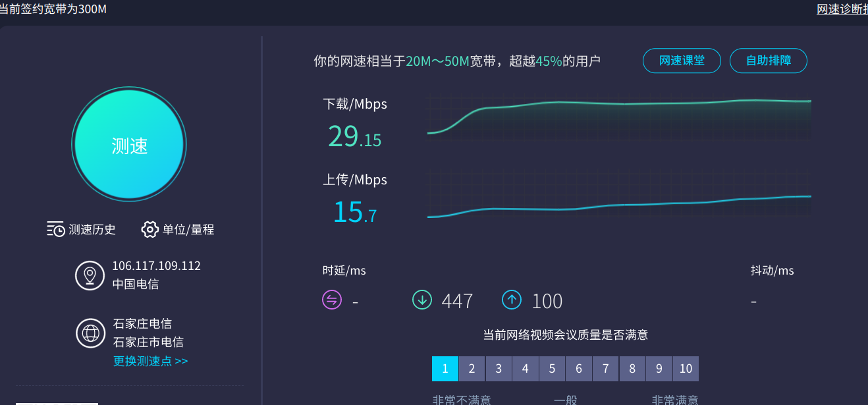The image size is (868, 405).
Task: Open the 单位/量程 gear icon
Action: pyautogui.click(x=149, y=229)
